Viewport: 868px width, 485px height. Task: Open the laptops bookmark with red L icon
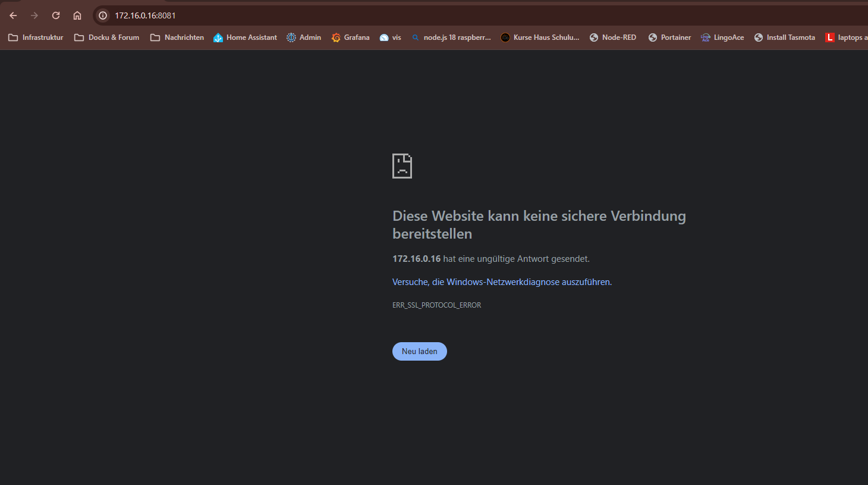pyautogui.click(x=845, y=37)
